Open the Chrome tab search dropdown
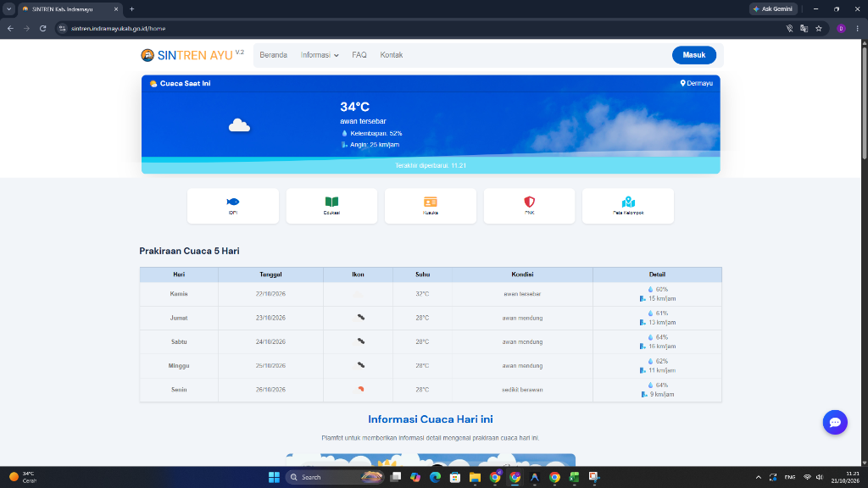 coord(8,8)
